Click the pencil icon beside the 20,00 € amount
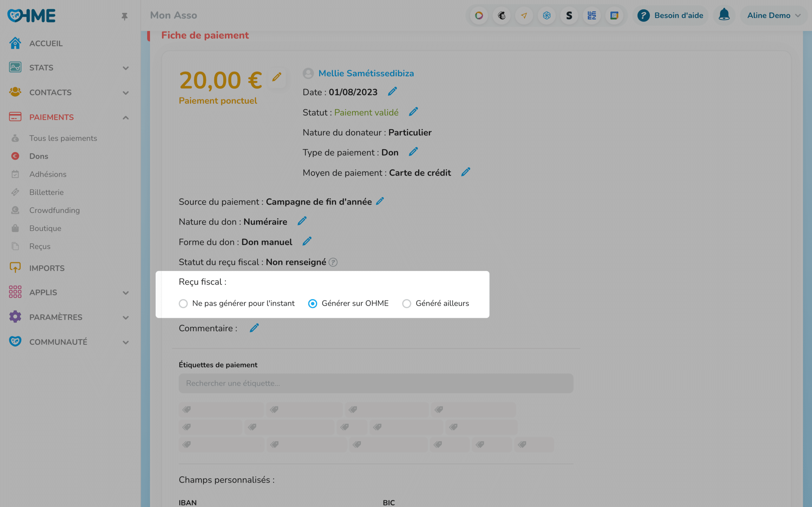This screenshot has height=507, width=812. pos(277,77)
